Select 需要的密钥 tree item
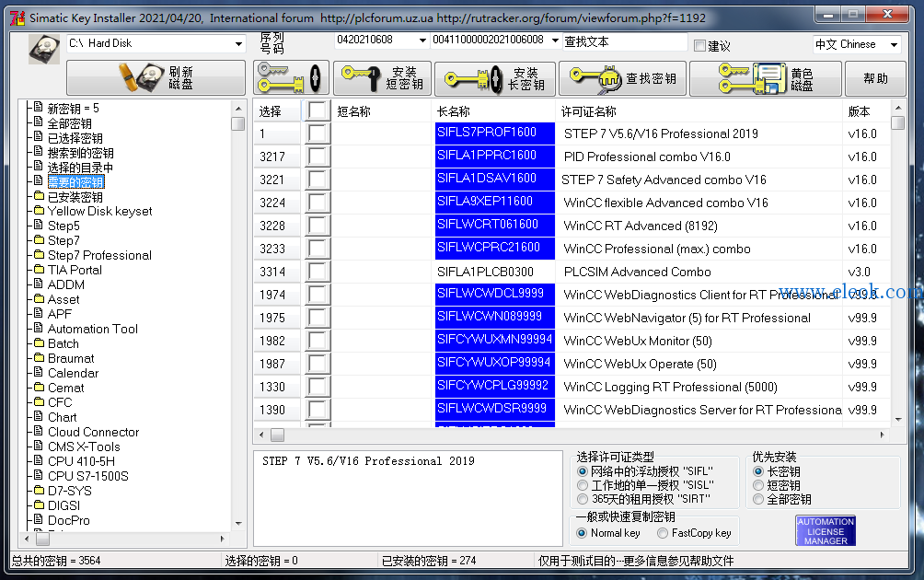 pos(75,182)
